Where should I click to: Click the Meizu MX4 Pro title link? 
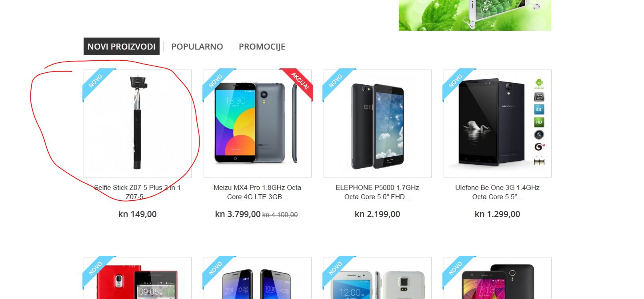click(258, 192)
